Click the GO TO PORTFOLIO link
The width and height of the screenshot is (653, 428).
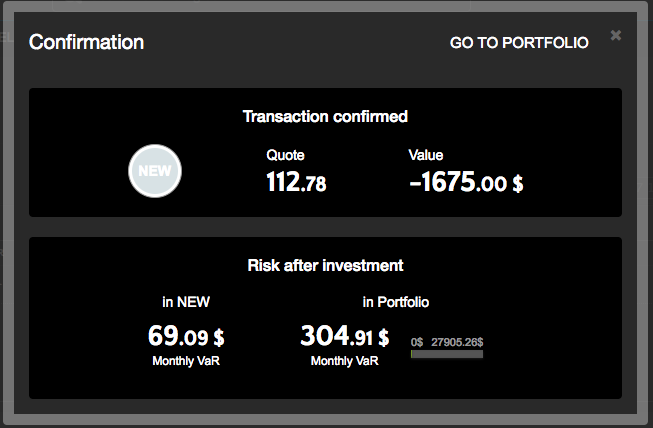[x=519, y=43]
